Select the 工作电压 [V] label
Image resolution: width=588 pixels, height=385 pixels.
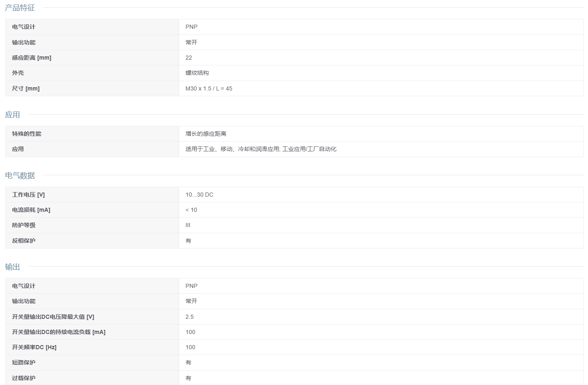28,195
